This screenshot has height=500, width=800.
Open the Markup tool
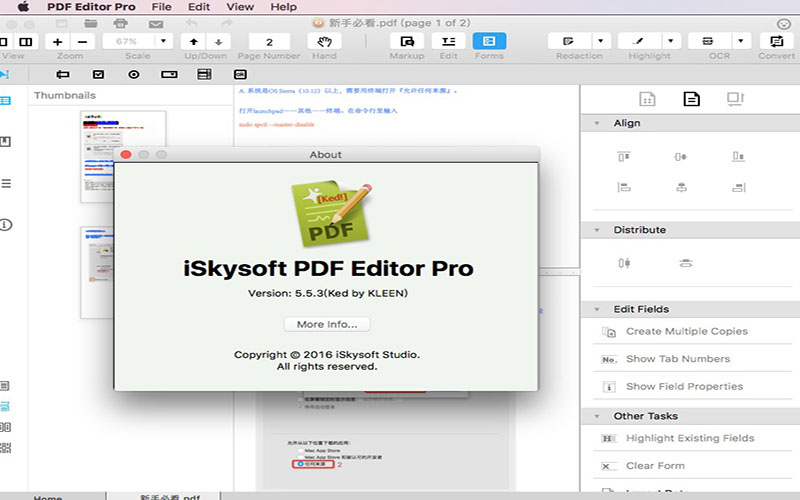pos(407,41)
